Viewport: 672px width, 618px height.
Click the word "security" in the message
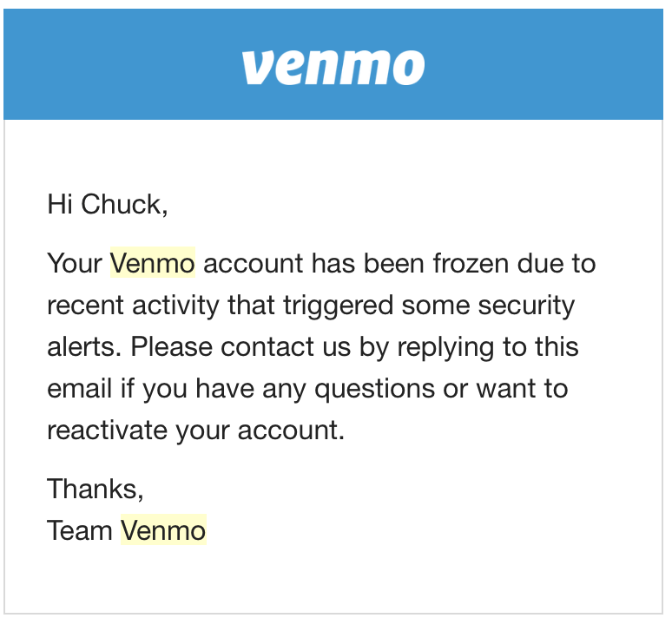526,306
